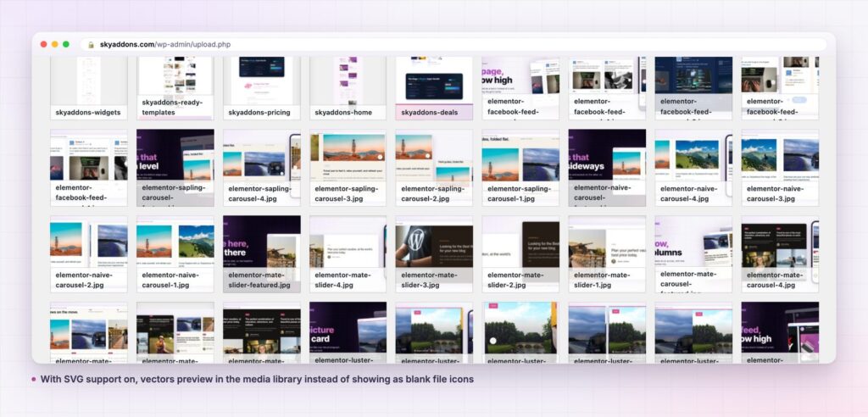
Task: Open bottom-row thumbnail reading 'picture card'
Action: coord(348,332)
